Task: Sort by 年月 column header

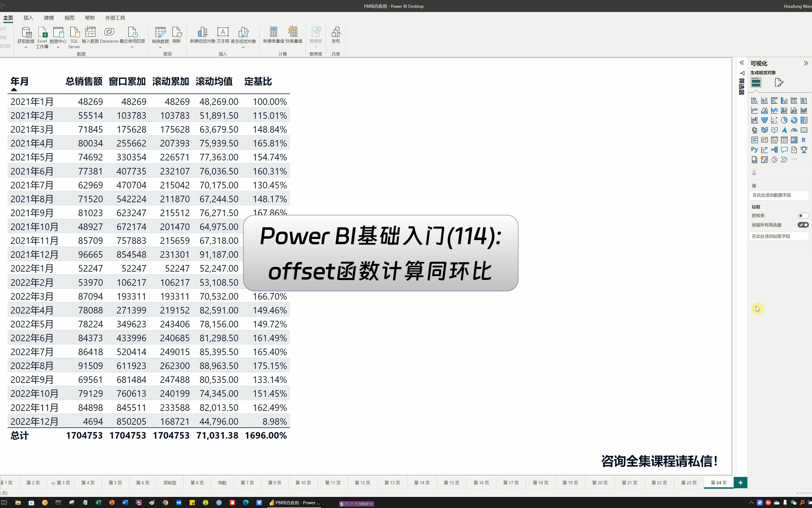Action: (20, 81)
